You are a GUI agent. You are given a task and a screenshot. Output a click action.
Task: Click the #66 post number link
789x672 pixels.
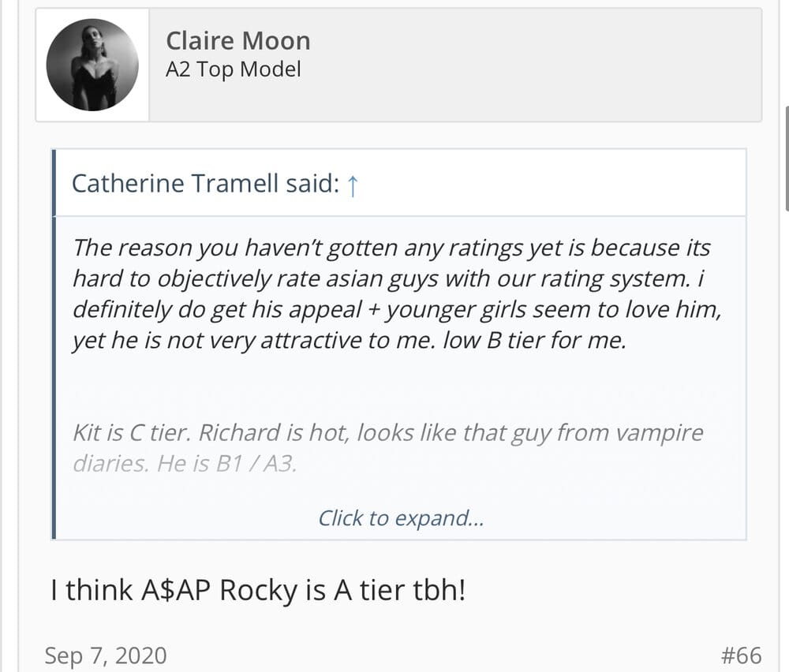(741, 655)
